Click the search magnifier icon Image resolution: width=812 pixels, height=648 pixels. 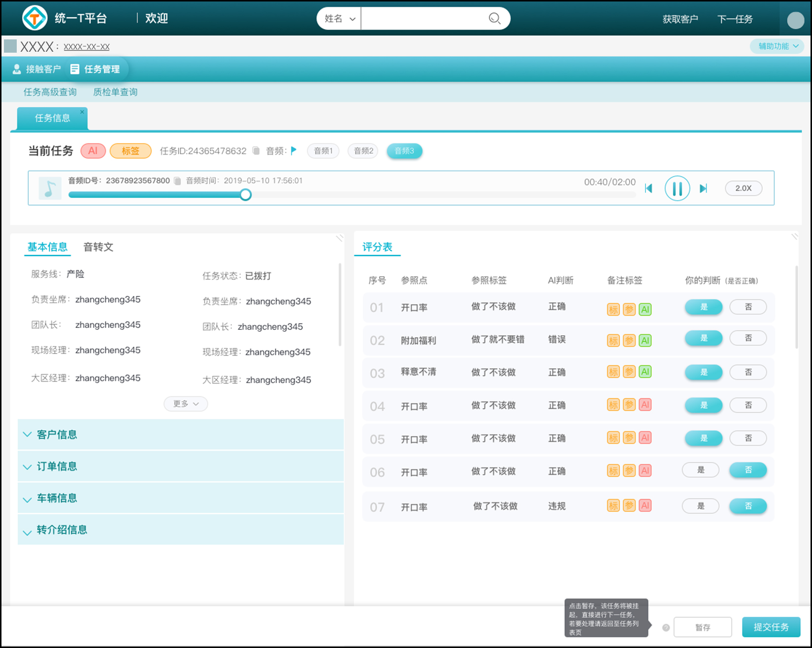coord(494,19)
